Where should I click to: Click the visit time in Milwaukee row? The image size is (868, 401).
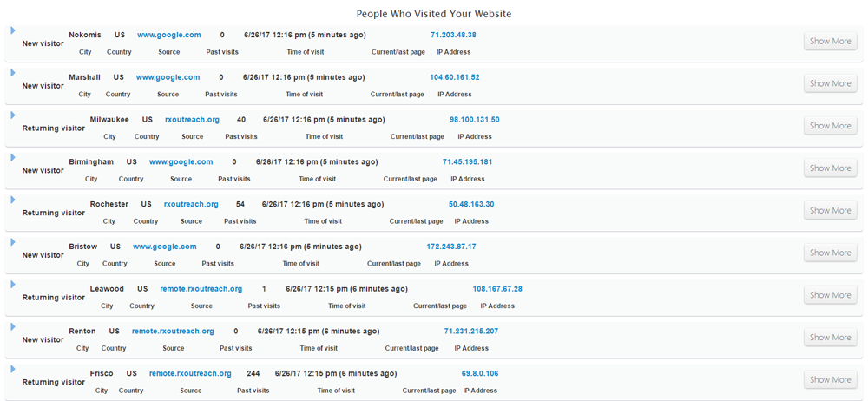point(324,120)
